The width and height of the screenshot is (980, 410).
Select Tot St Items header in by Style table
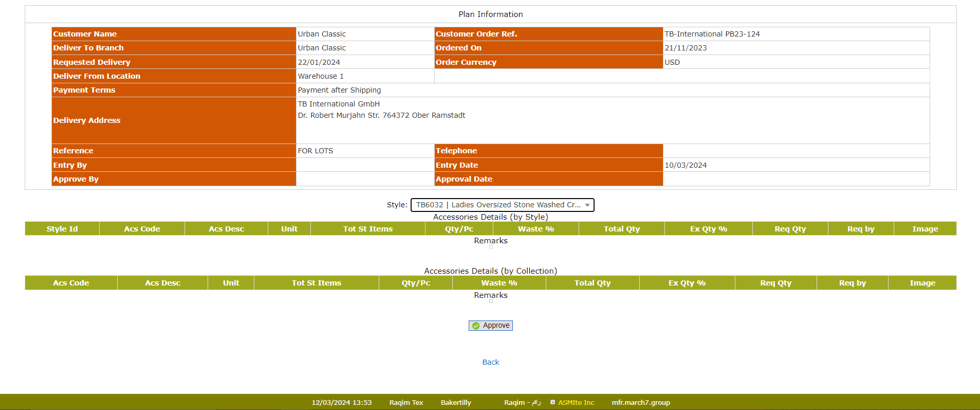[367, 229]
